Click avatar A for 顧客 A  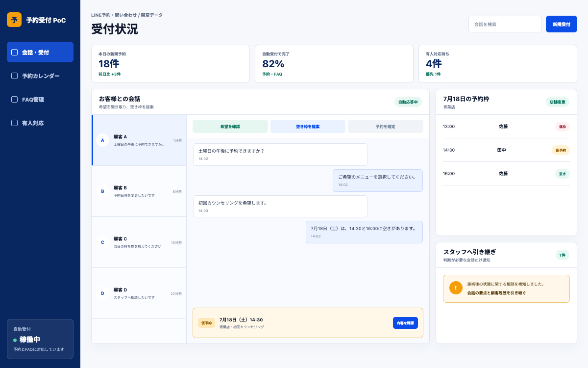click(102, 140)
